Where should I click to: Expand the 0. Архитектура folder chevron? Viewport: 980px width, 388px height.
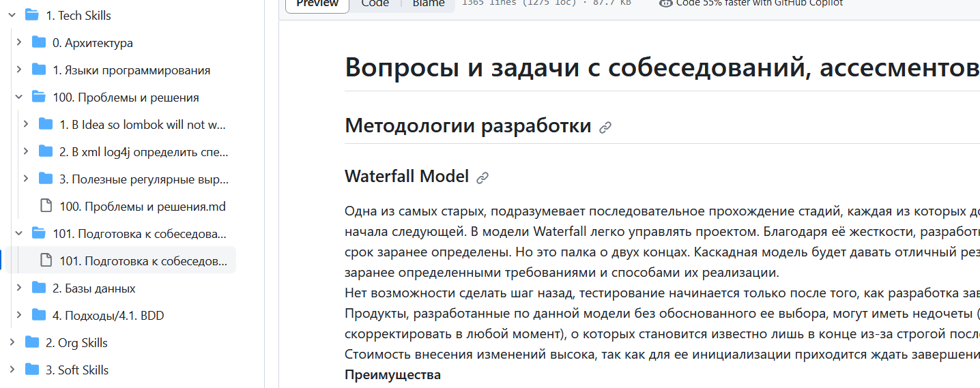click(x=18, y=42)
